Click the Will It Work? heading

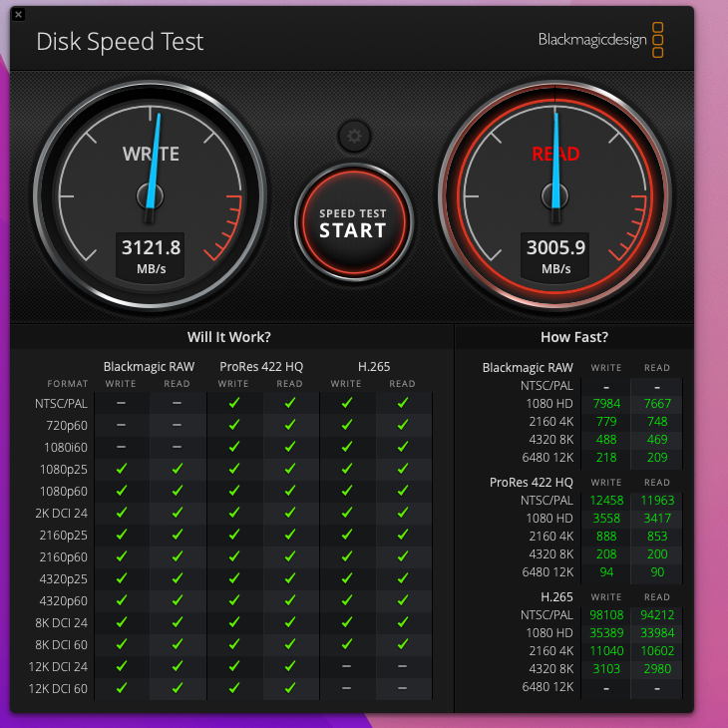pos(229,337)
